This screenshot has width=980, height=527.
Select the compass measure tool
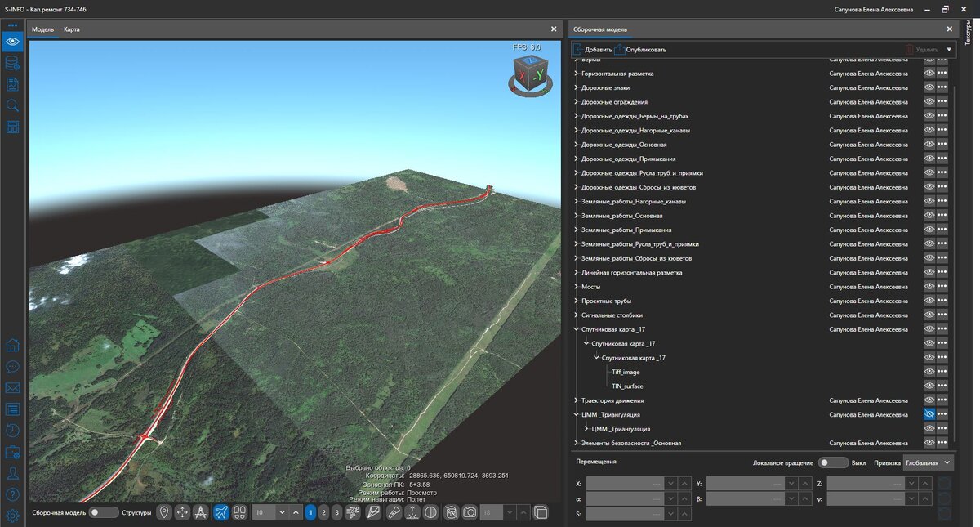pyautogui.click(x=202, y=512)
